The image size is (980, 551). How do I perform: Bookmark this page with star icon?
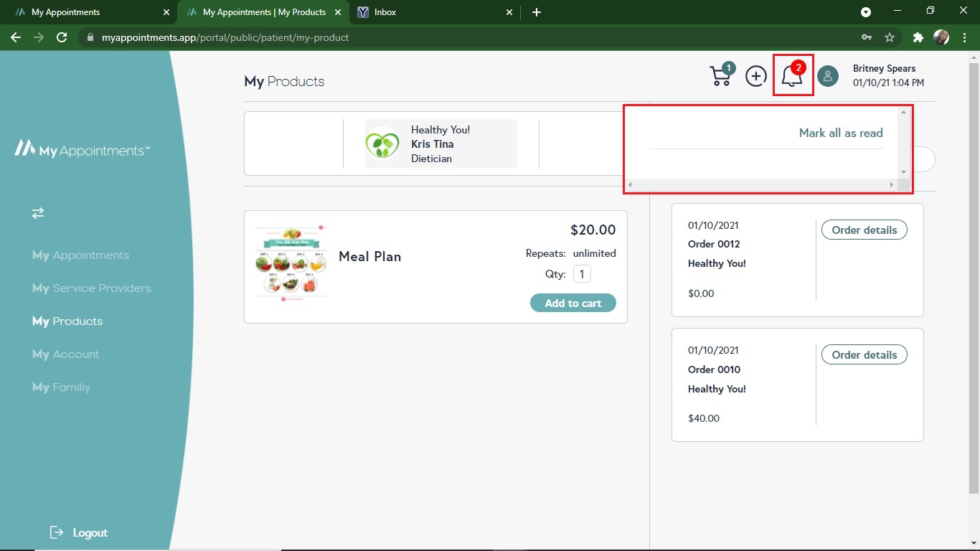tap(890, 37)
